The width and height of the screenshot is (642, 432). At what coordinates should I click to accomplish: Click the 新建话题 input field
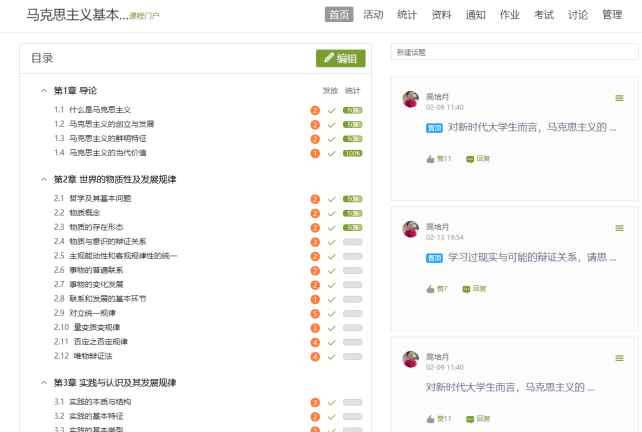coord(515,52)
